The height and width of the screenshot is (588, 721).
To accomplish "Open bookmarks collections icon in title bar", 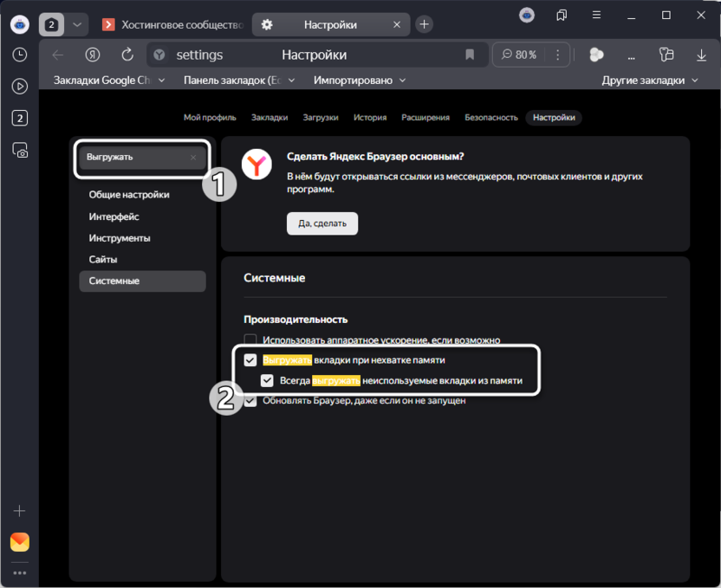I will pos(562,16).
